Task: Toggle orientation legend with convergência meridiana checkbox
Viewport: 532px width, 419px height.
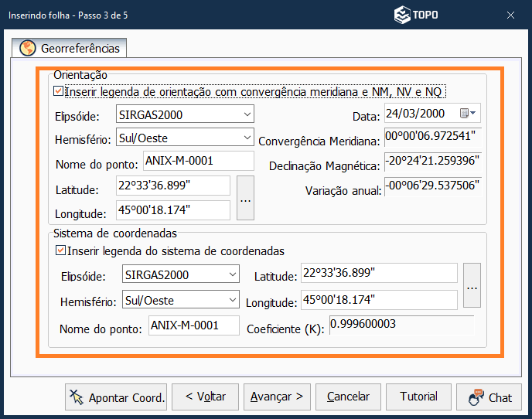Action: pos(58,92)
